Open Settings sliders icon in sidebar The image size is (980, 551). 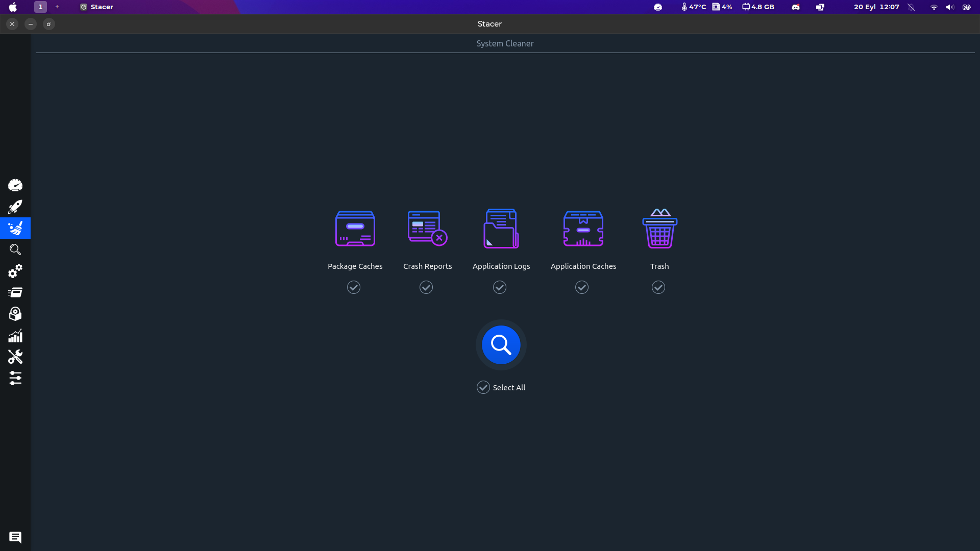(x=15, y=378)
